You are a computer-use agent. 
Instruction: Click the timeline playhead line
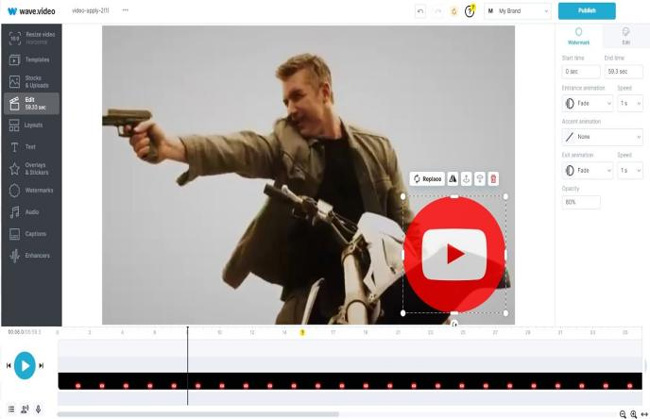187,366
